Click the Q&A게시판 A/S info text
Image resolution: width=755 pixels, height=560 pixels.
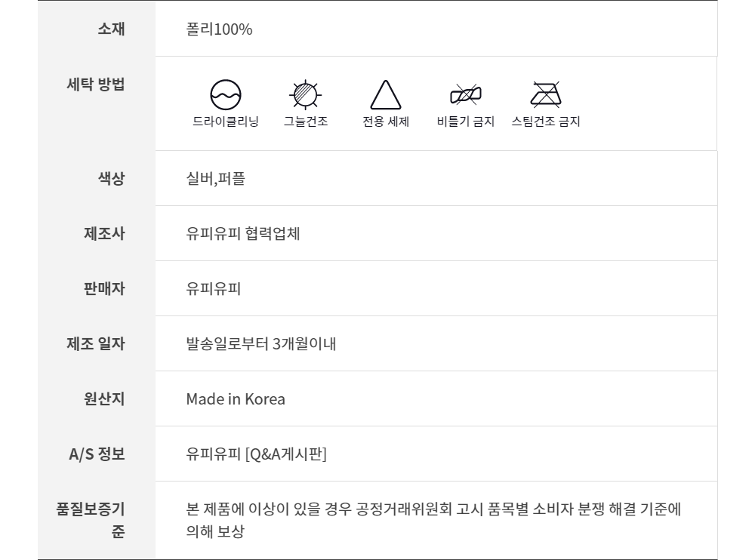tap(256, 454)
